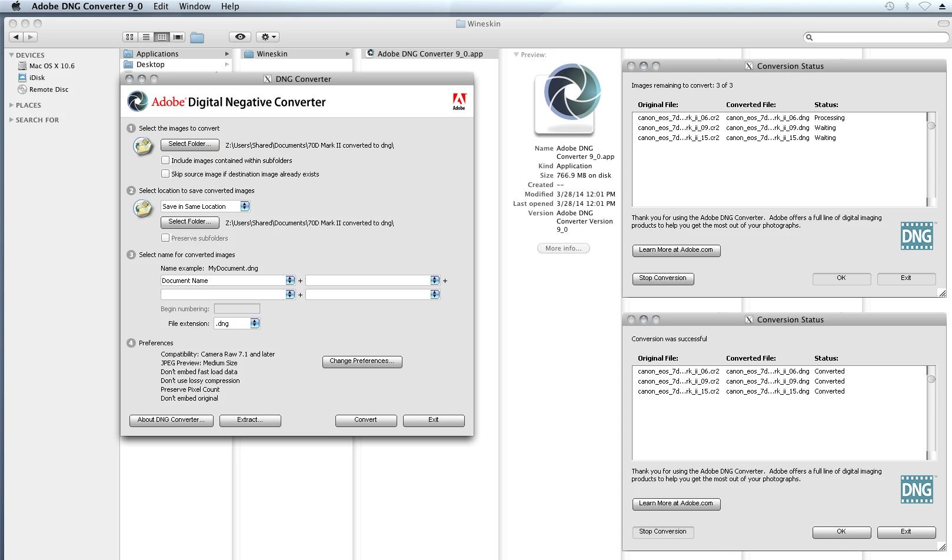Click Learn More at Adobe.com, upper window
Viewport: 952px width, 560px height.
tap(676, 251)
